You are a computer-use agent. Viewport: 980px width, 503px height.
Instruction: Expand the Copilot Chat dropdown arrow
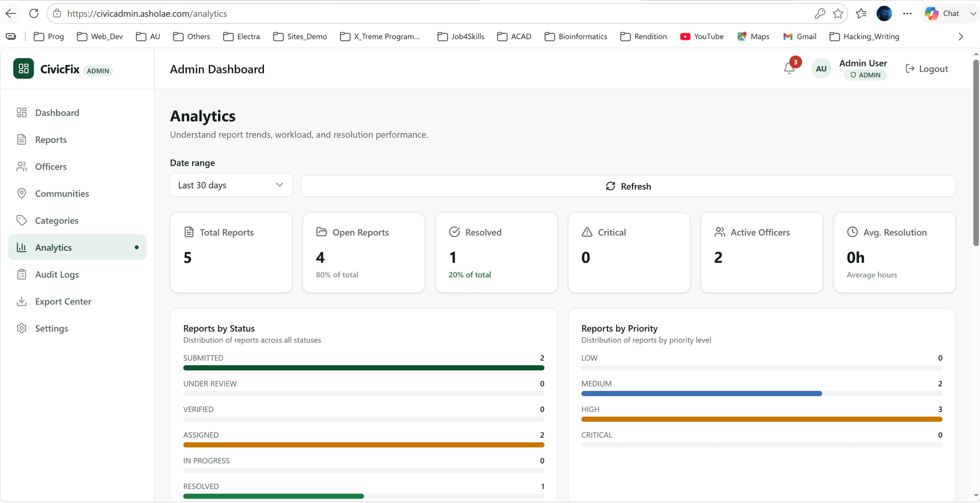tap(972, 13)
